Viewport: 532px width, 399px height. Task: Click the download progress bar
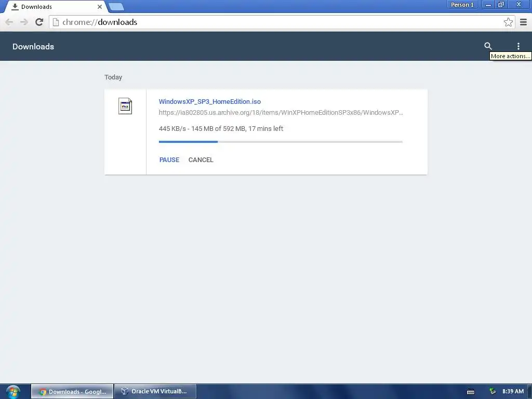(281, 142)
